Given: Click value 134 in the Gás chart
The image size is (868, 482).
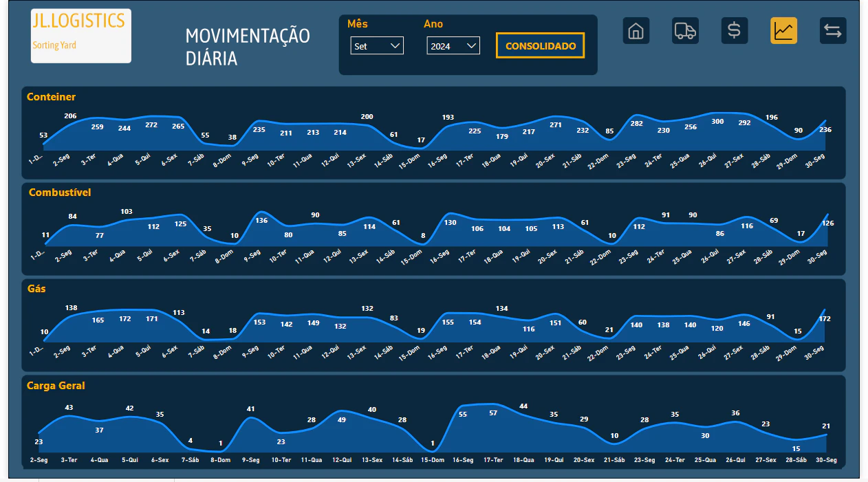Looking at the screenshot, I should point(502,308).
